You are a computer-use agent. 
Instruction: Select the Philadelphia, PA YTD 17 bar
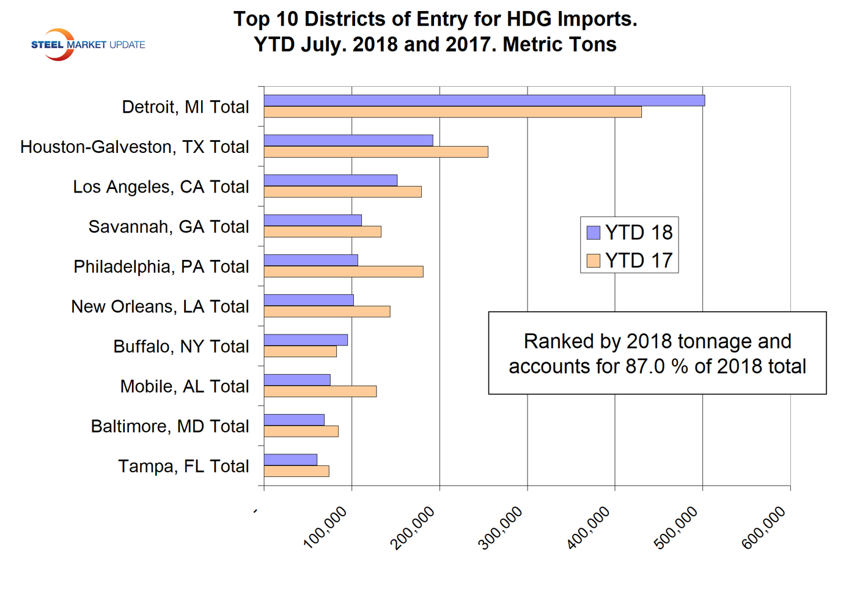pos(343,272)
